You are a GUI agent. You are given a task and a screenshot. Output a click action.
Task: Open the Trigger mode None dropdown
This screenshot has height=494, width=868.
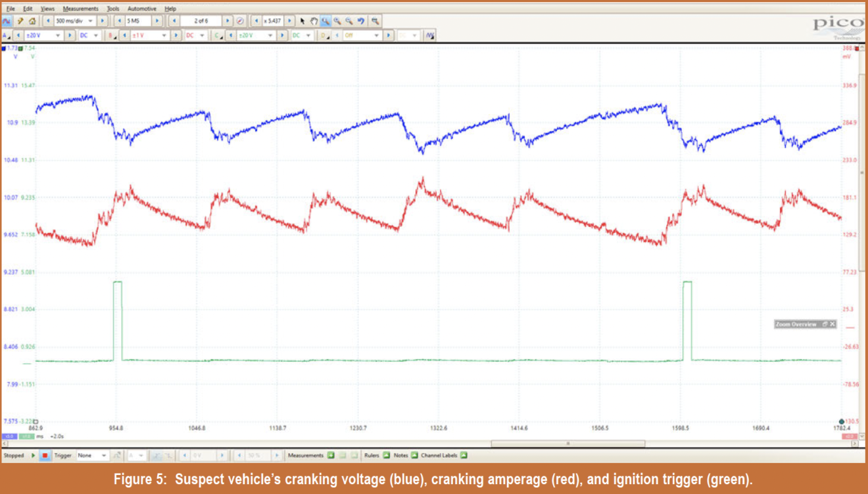click(103, 455)
